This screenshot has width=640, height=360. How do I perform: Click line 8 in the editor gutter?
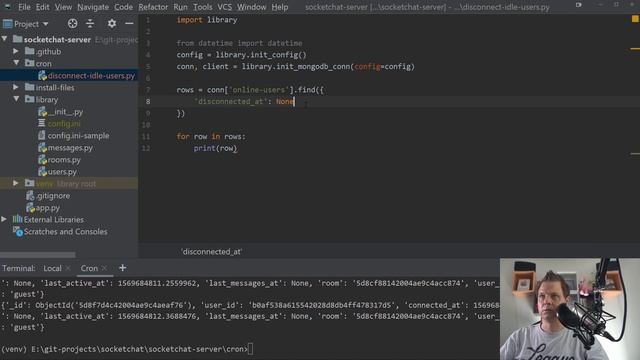point(148,101)
